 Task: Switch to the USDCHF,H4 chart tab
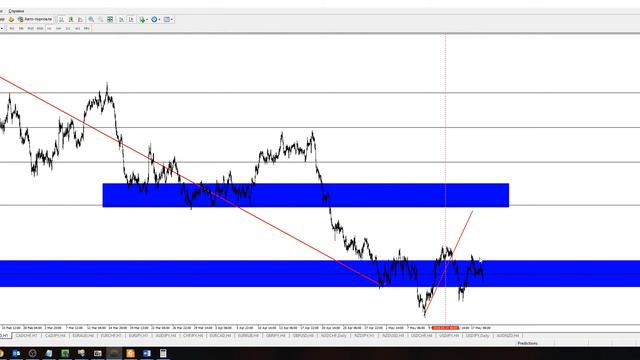point(421,336)
